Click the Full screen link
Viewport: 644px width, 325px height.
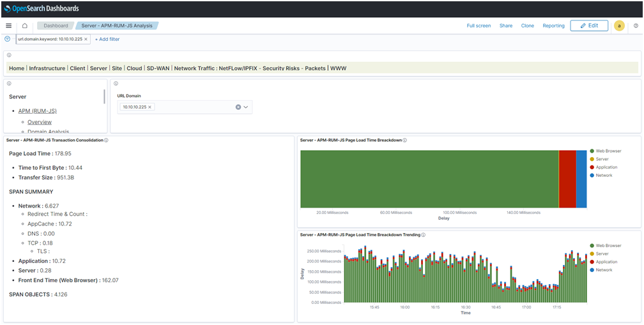click(479, 26)
